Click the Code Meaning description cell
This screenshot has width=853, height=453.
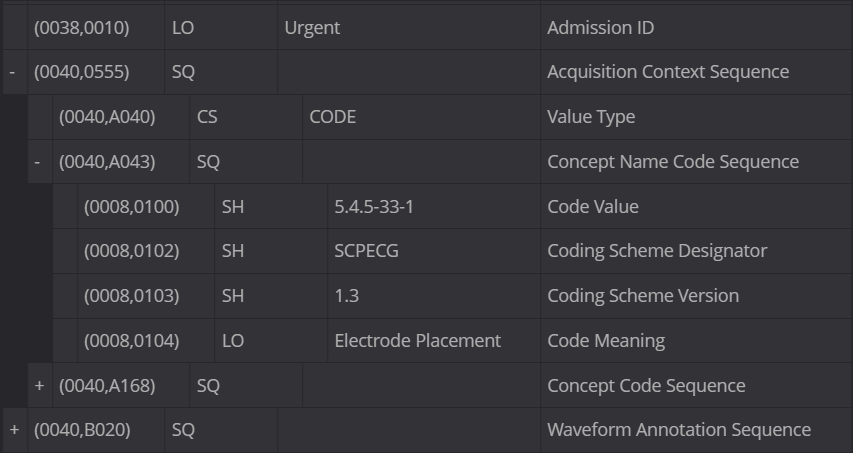696,340
